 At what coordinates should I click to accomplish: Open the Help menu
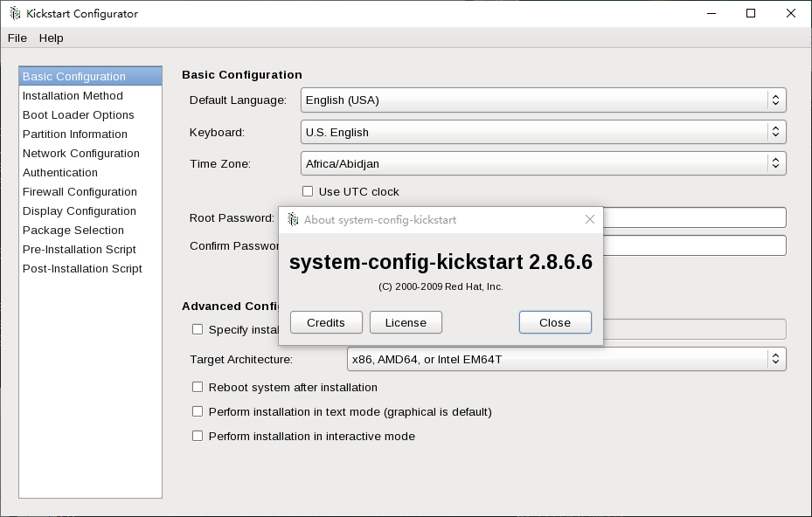point(52,38)
